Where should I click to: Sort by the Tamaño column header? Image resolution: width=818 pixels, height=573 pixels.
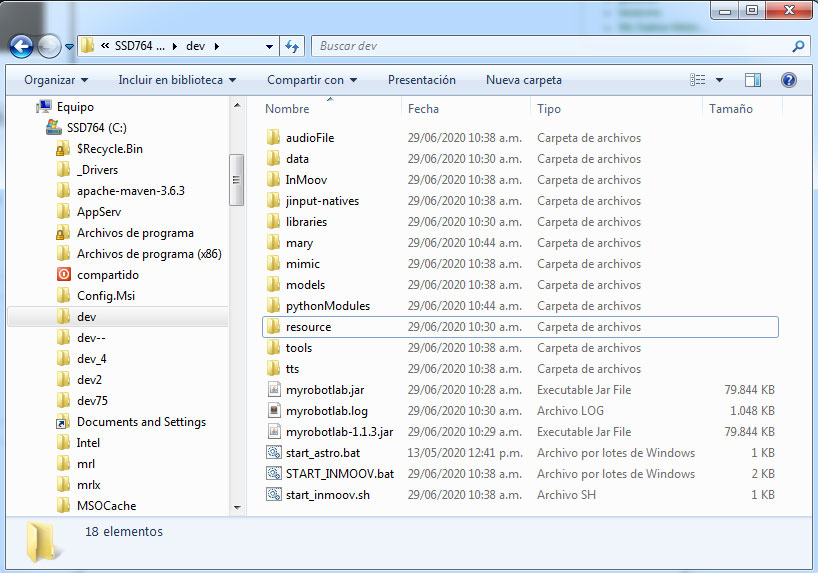pyautogui.click(x=730, y=109)
